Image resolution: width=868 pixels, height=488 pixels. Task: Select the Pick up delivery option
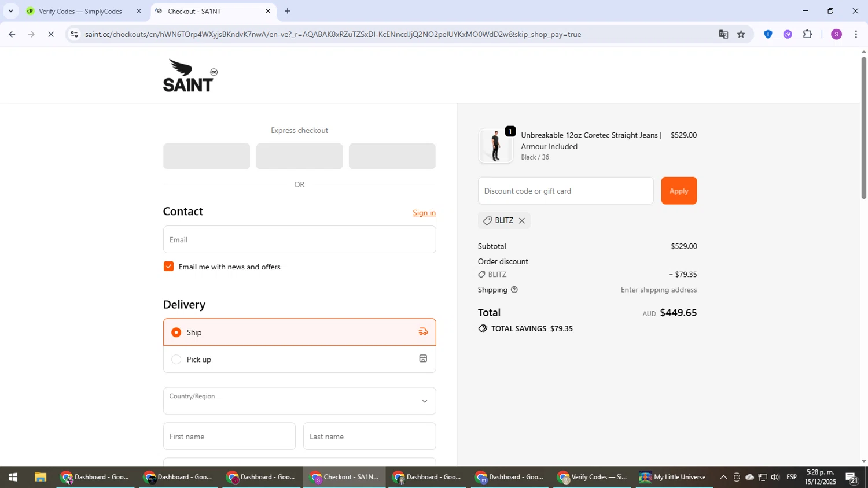tap(299, 359)
